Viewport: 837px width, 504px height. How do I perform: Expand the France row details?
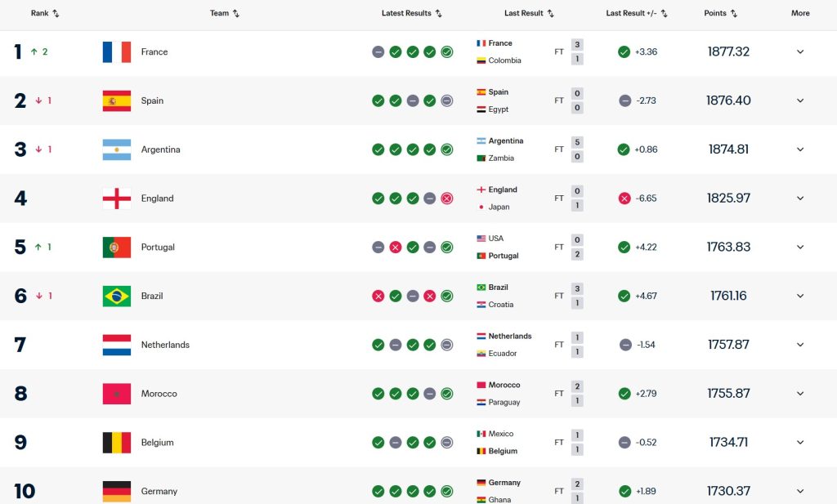point(799,51)
